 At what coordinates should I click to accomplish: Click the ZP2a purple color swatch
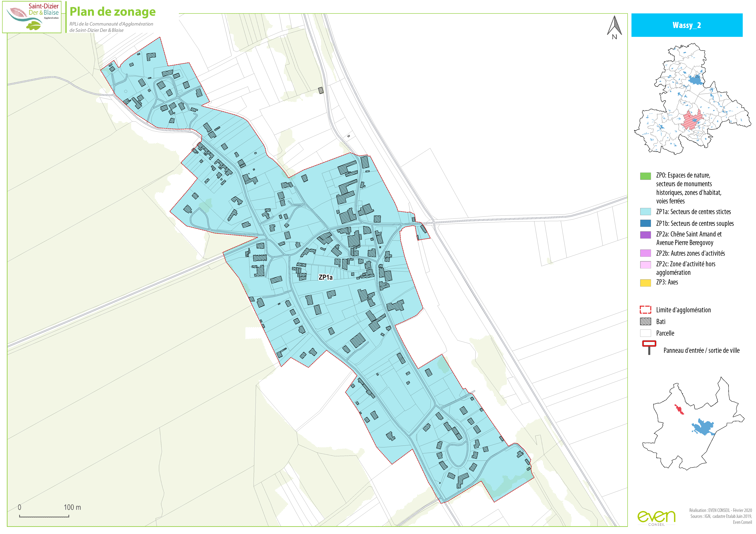coord(645,235)
